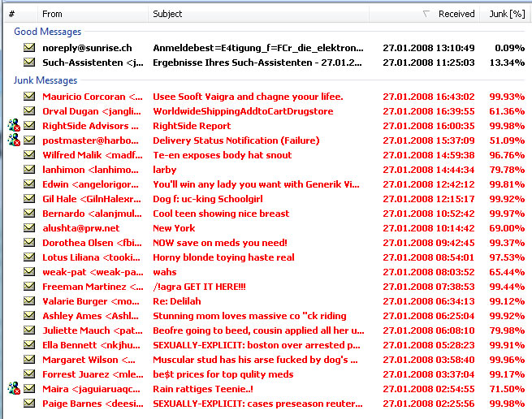Screen dimensions: 532x419
Task: Click envelope icon for weak-pat message
Action: pyautogui.click(x=29, y=271)
